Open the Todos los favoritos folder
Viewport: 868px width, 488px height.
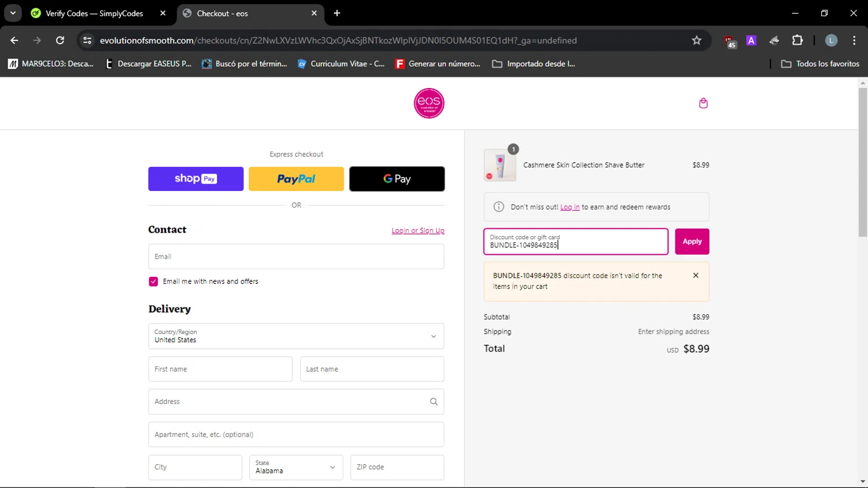(x=820, y=64)
